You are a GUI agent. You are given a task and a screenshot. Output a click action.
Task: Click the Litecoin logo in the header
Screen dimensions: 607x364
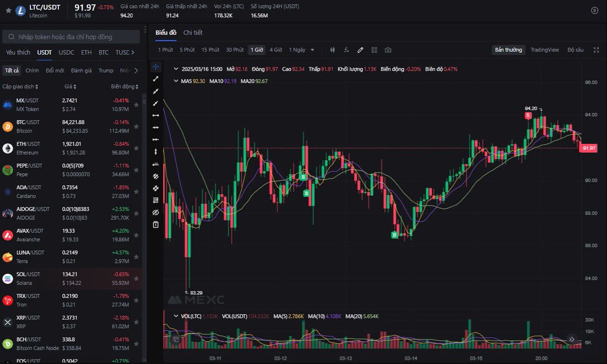pos(21,11)
